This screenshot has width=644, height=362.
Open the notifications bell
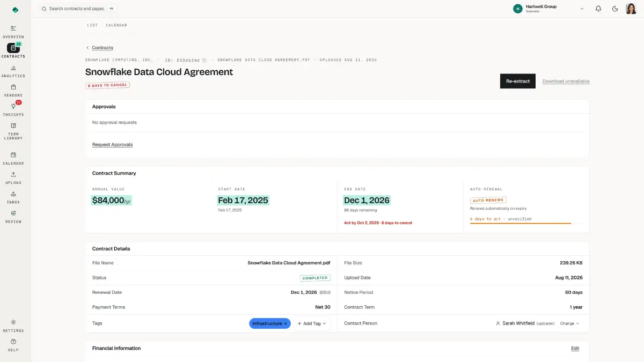pyautogui.click(x=598, y=9)
